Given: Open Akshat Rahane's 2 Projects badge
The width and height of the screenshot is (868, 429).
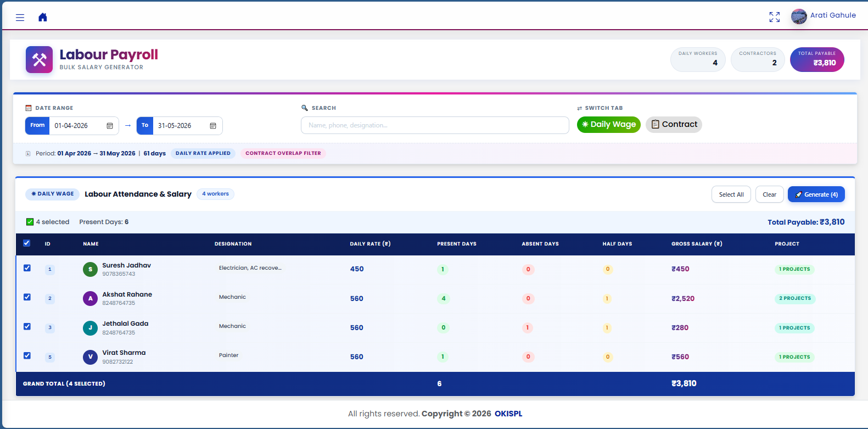Looking at the screenshot, I should tap(795, 298).
